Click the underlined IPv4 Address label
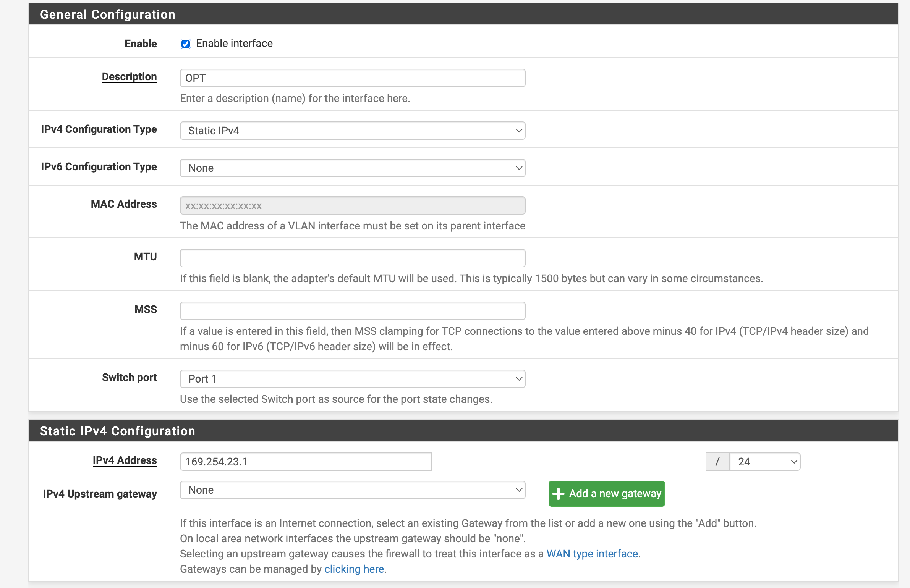 point(125,460)
